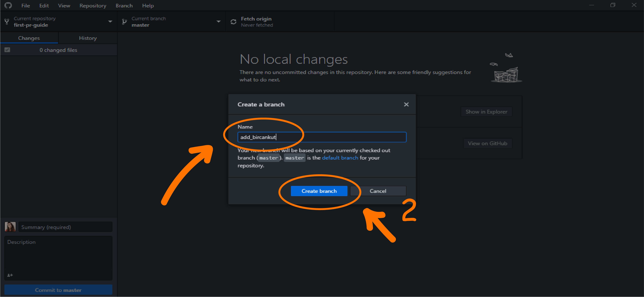Click the current branch icon

[x=124, y=22]
